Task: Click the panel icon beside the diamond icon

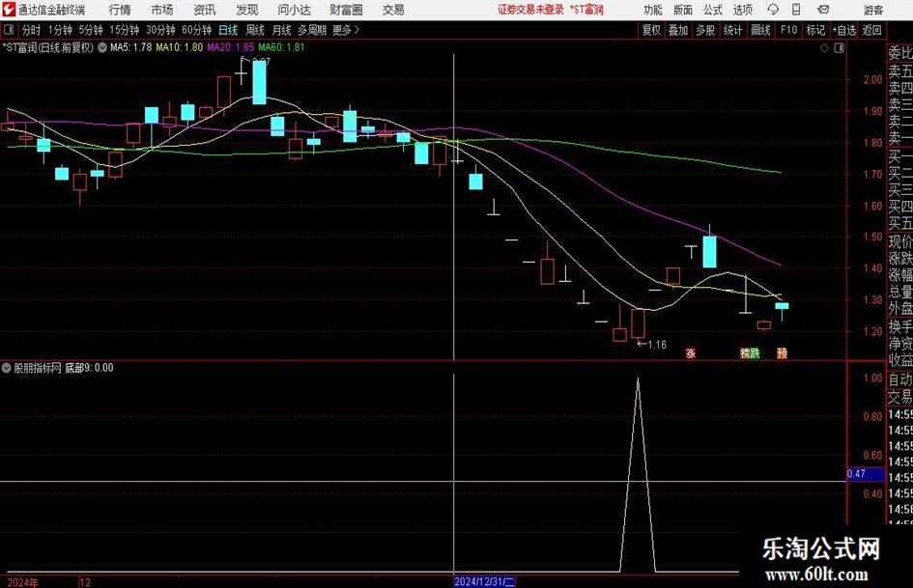Action: (x=839, y=48)
